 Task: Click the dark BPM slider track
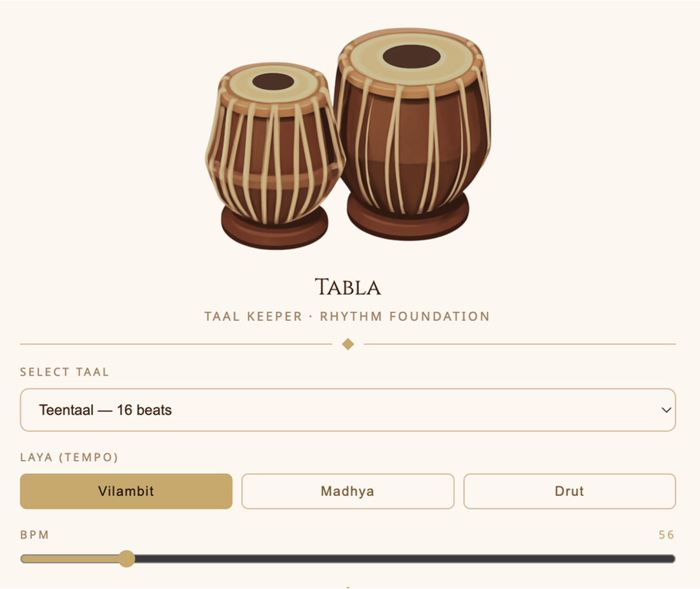405,559
